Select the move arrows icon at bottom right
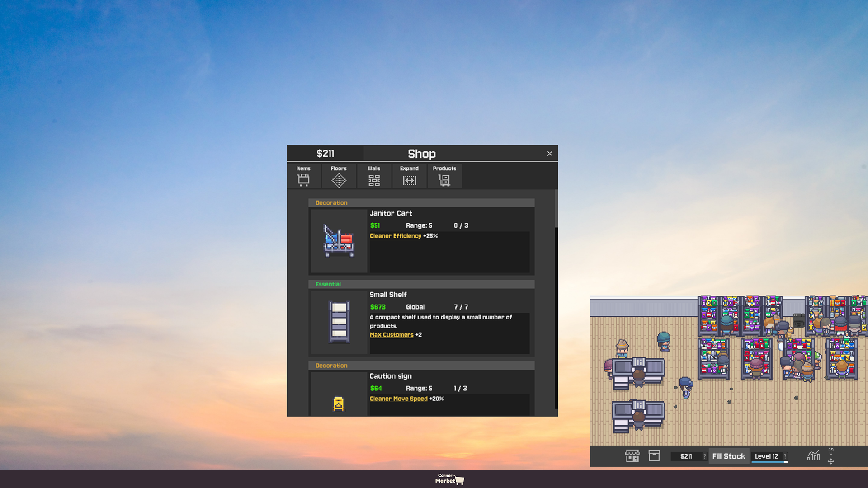Image resolution: width=868 pixels, height=488 pixels. click(831, 461)
